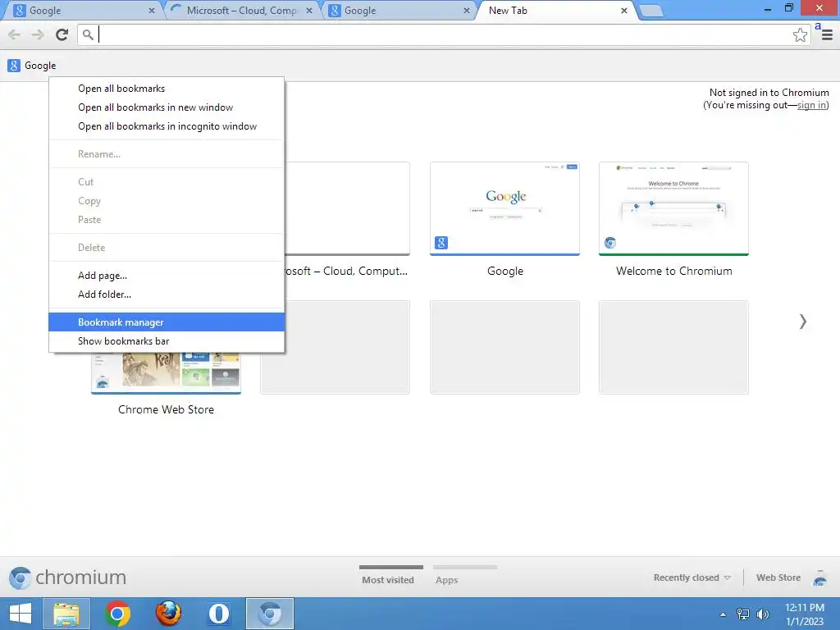The width and height of the screenshot is (840, 630).
Task: Launch Firefox from taskbar
Action: point(168,614)
